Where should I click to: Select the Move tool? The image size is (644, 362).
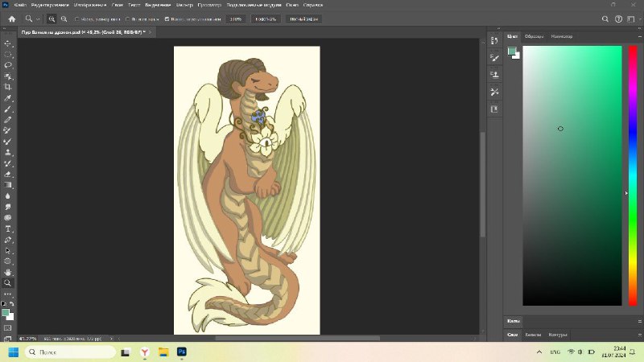pyautogui.click(x=8, y=43)
